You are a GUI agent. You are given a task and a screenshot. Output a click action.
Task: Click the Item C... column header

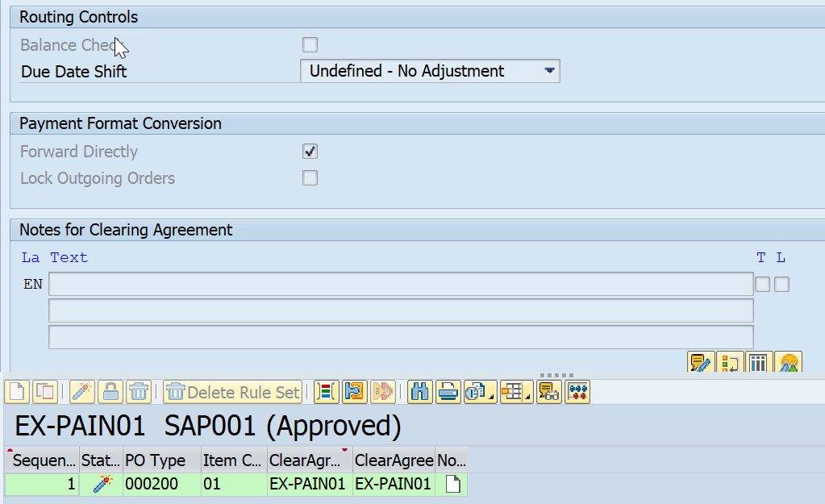pyautogui.click(x=234, y=460)
